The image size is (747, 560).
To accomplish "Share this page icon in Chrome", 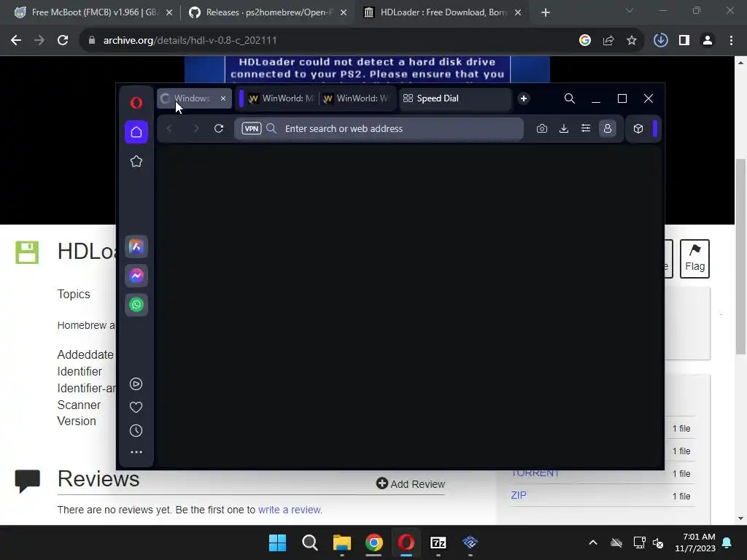I will pos(608,41).
